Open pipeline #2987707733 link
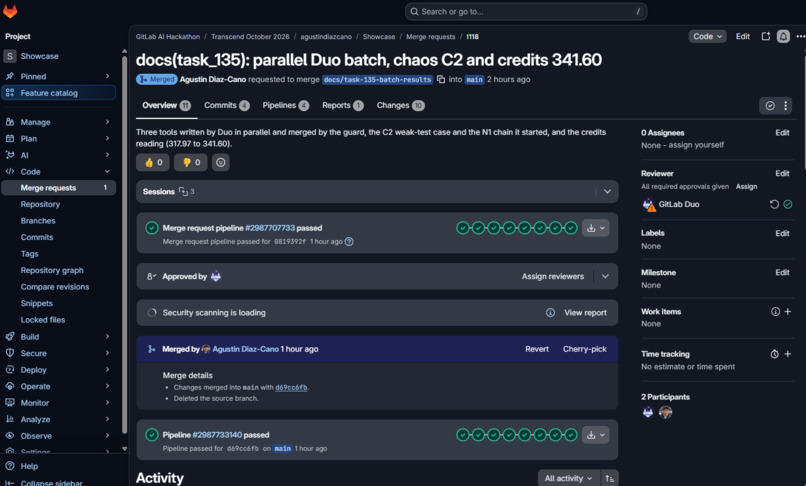806x486 pixels. pyautogui.click(x=270, y=228)
